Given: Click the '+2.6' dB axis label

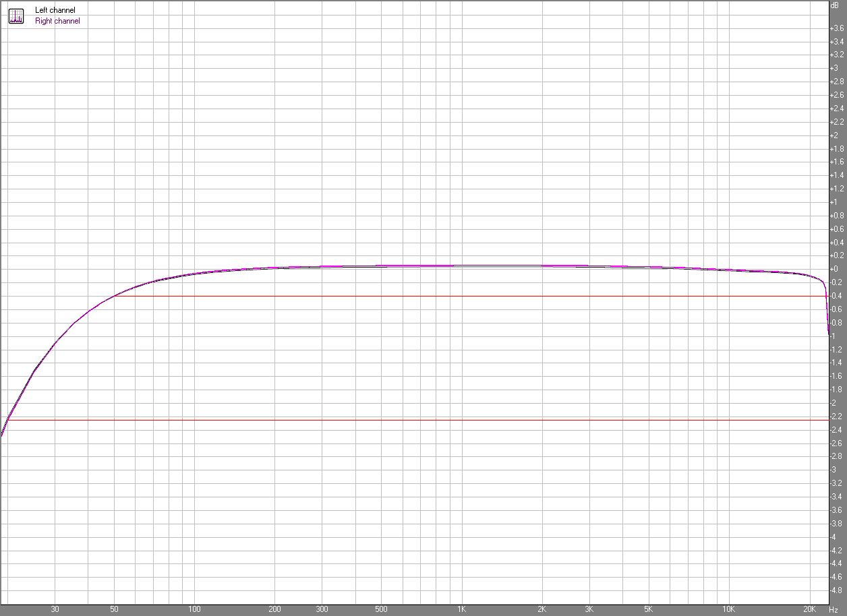Looking at the screenshot, I should pyautogui.click(x=836, y=95).
